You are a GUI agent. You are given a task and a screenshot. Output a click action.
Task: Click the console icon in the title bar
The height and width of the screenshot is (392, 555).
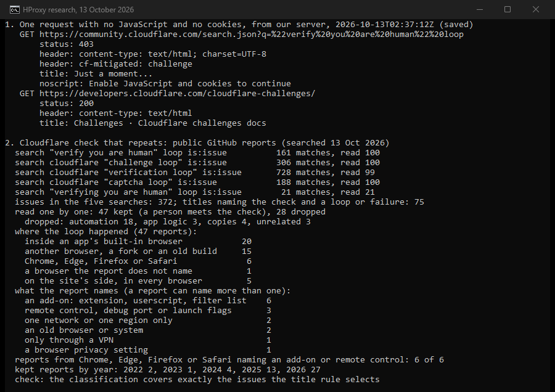pos(15,9)
